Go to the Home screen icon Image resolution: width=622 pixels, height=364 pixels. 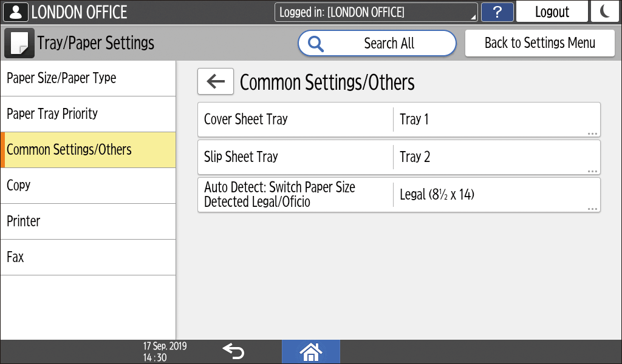(x=310, y=351)
